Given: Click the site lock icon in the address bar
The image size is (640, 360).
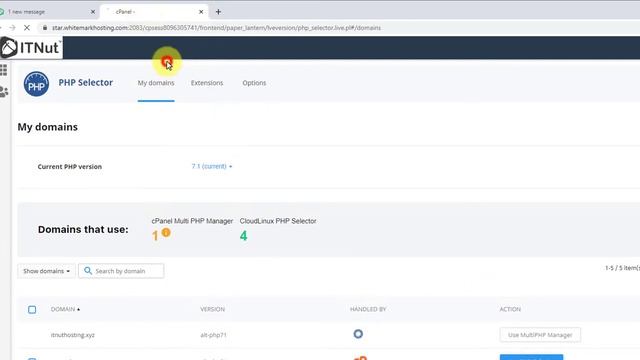Looking at the screenshot, I should [45, 28].
